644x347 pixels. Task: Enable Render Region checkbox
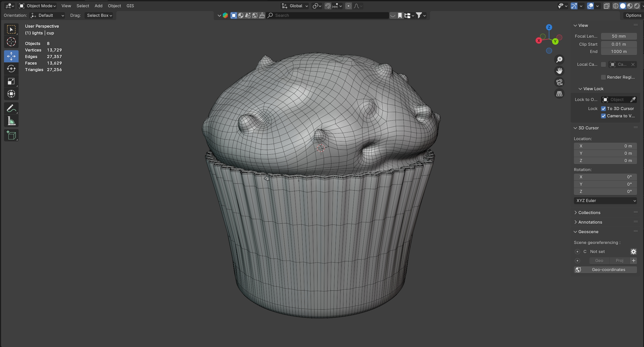point(603,77)
